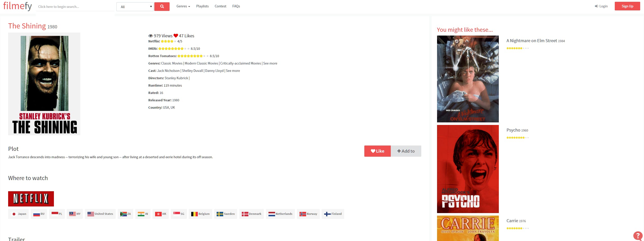Viewport: 644px width, 241px height.
Task: Click the red search magnifier button
Action: (x=162, y=6)
